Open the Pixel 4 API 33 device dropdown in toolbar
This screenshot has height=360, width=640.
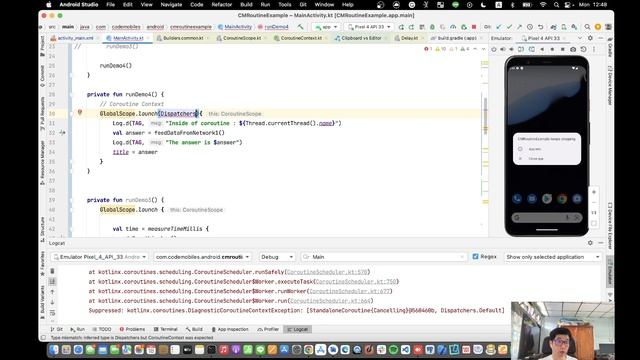pos(369,27)
